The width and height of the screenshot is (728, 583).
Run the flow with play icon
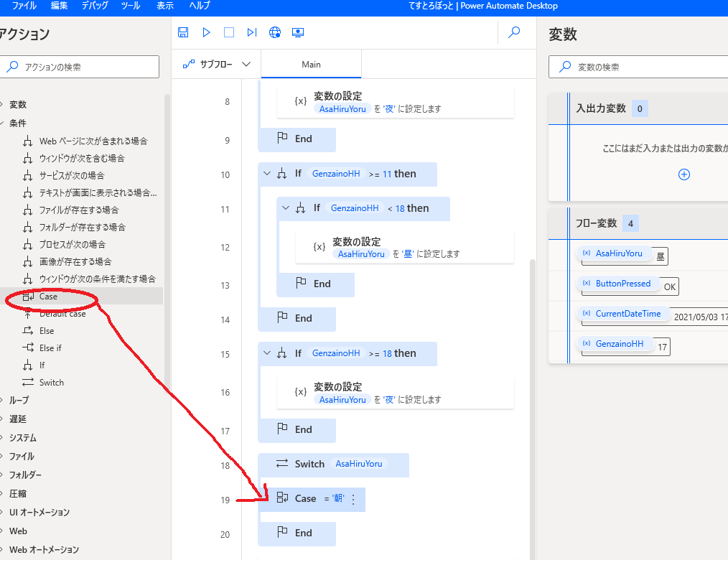coord(206,32)
